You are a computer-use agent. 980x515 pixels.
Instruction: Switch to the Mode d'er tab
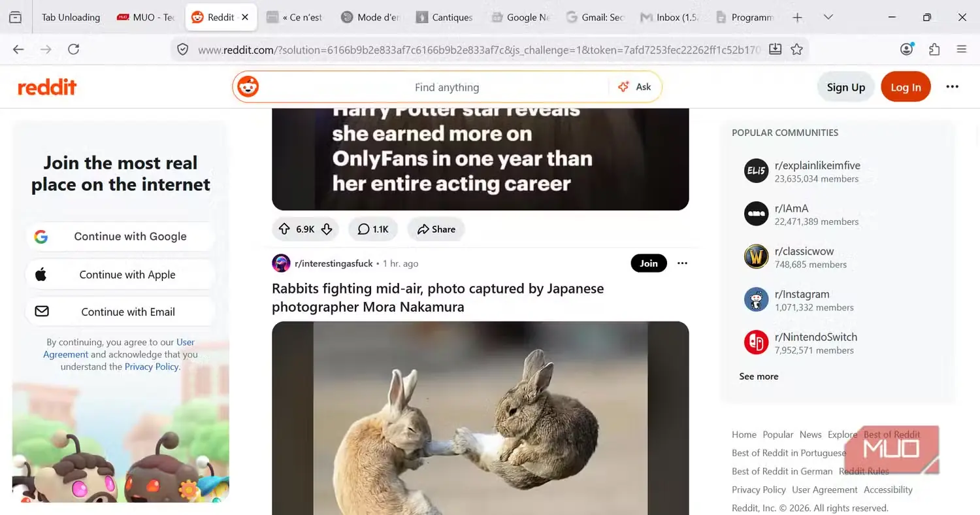(x=370, y=18)
